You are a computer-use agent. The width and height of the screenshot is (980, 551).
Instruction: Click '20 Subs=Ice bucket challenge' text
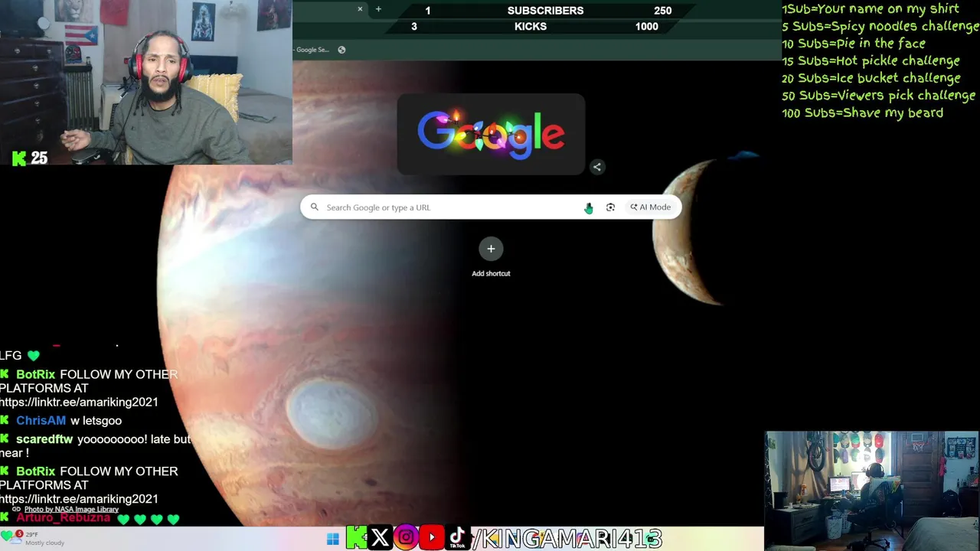coord(871,78)
